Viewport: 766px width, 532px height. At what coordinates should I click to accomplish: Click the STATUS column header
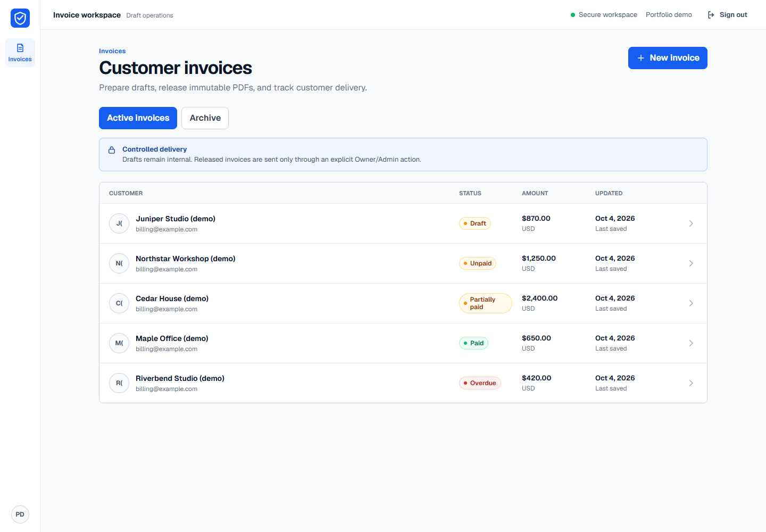click(x=470, y=193)
